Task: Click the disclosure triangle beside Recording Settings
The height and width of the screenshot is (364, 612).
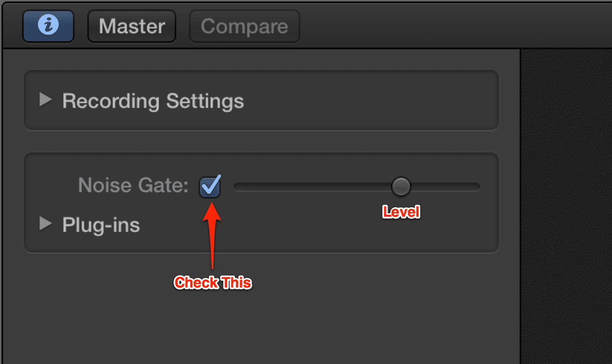Action: 46,100
